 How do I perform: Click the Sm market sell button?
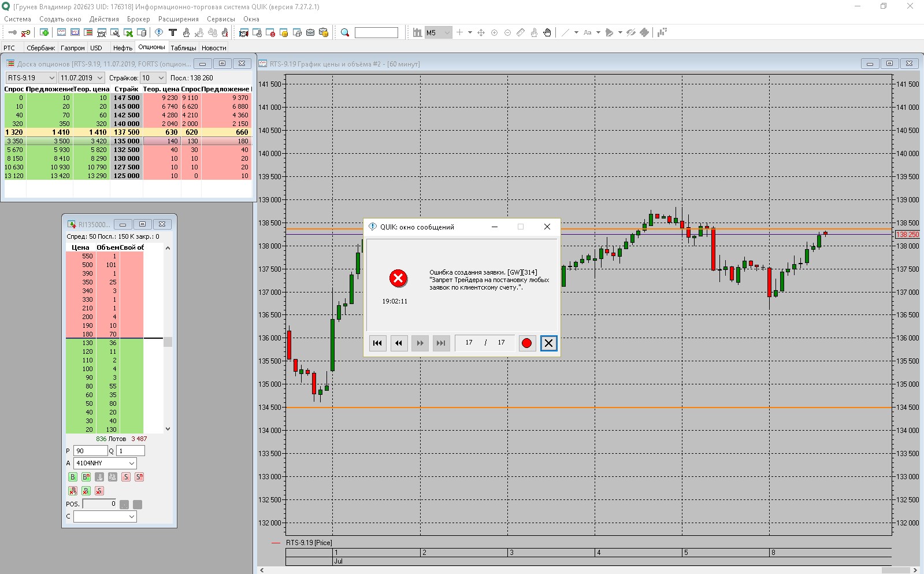139,477
